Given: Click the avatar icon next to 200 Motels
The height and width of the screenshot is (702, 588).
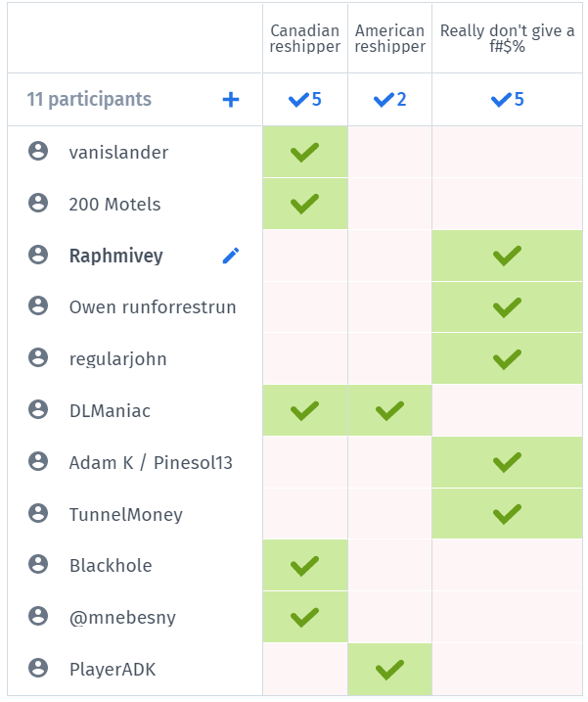Looking at the screenshot, I should coord(38,204).
